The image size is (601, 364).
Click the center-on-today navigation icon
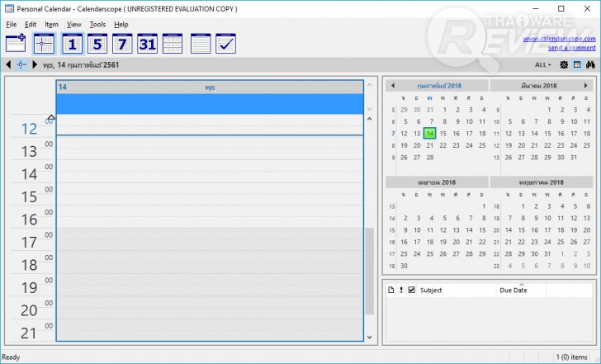click(21, 64)
